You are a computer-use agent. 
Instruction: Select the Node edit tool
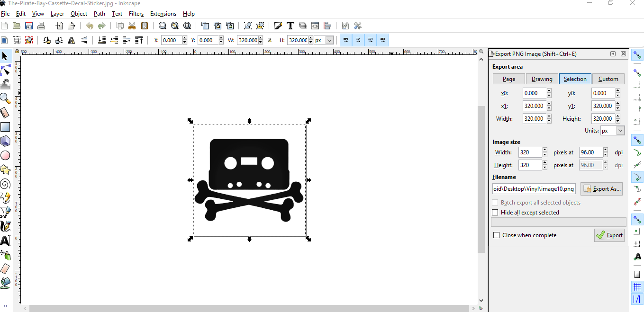tap(5, 71)
